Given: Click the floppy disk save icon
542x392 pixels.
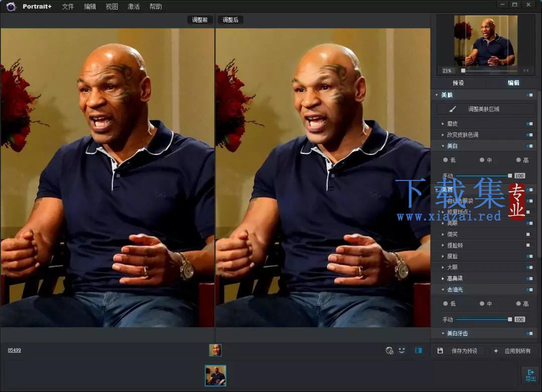Looking at the screenshot, I should tap(440, 350).
